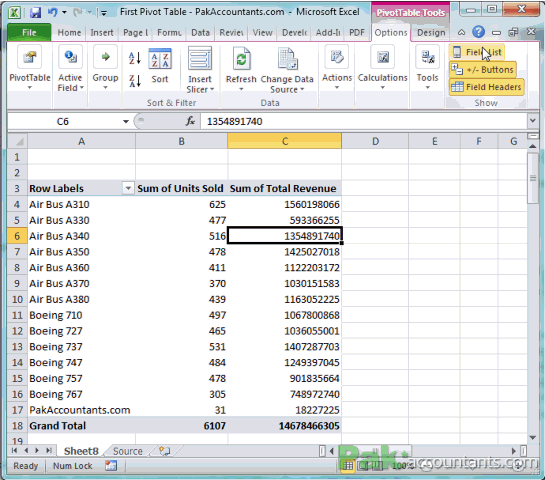This screenshot has width=545, height=480.
Task: Click the Undo icon in quick access toolbar
Action: [52, 12]
